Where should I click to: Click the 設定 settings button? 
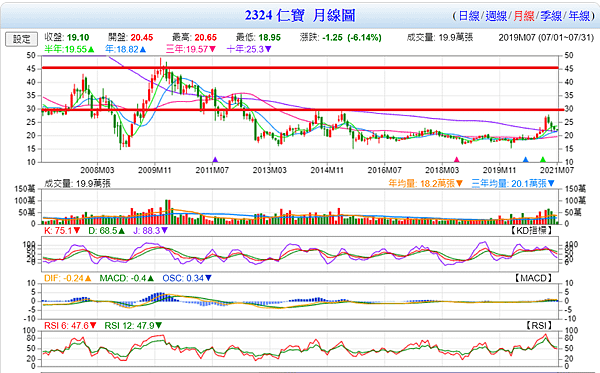pos(21,39)
